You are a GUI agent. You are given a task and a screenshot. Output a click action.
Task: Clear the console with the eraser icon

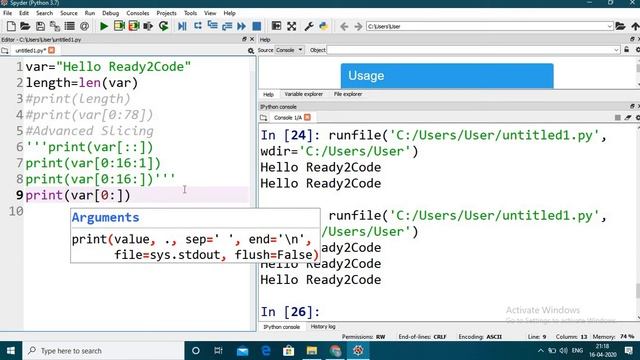pos(628,118)
